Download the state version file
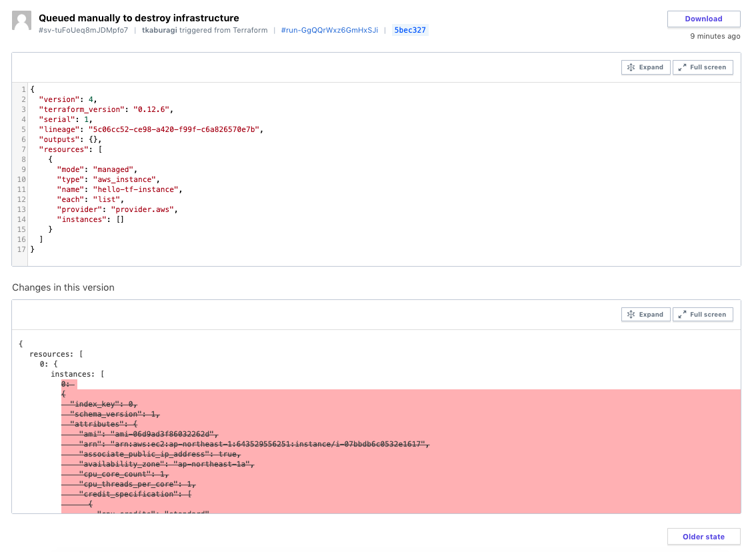The image size is (756, 552). [703, 19]
